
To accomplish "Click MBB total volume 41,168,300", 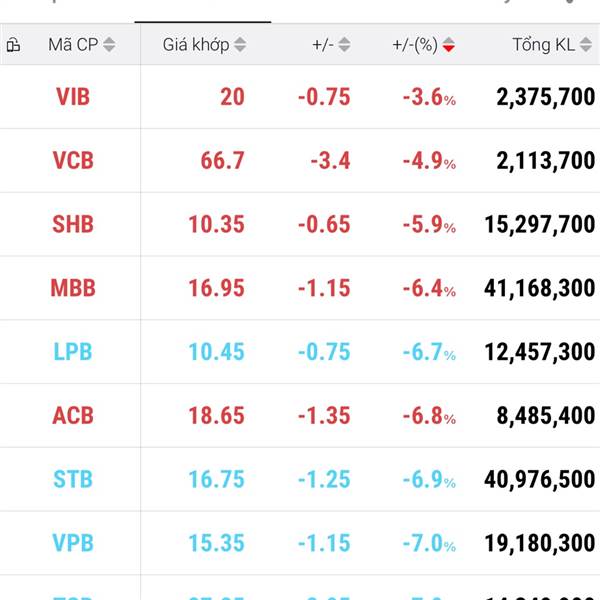I will point(540,288).
